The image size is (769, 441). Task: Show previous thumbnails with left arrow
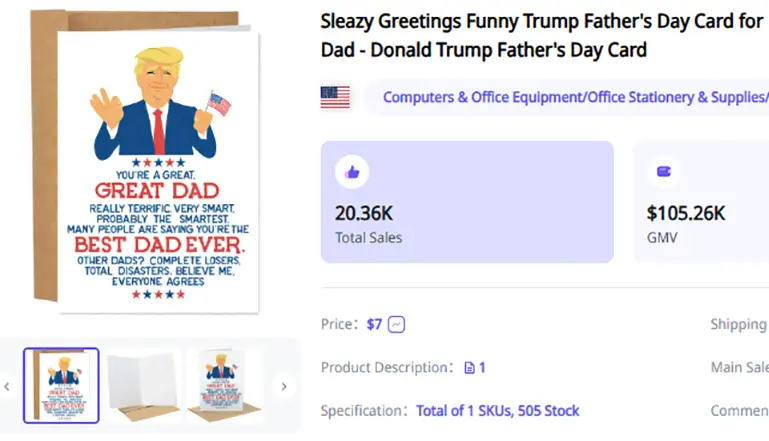tap(8, 386)
